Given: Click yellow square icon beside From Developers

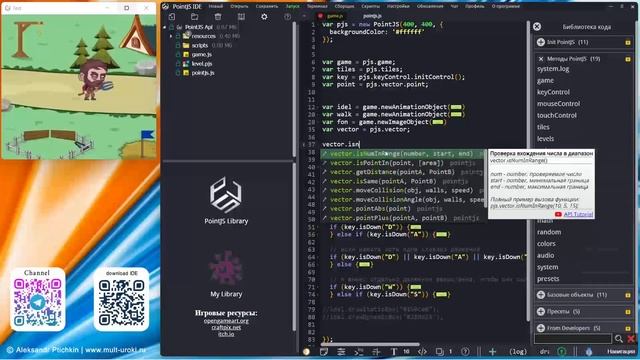Looking at the screenshot, I should [x=628, y=328].
